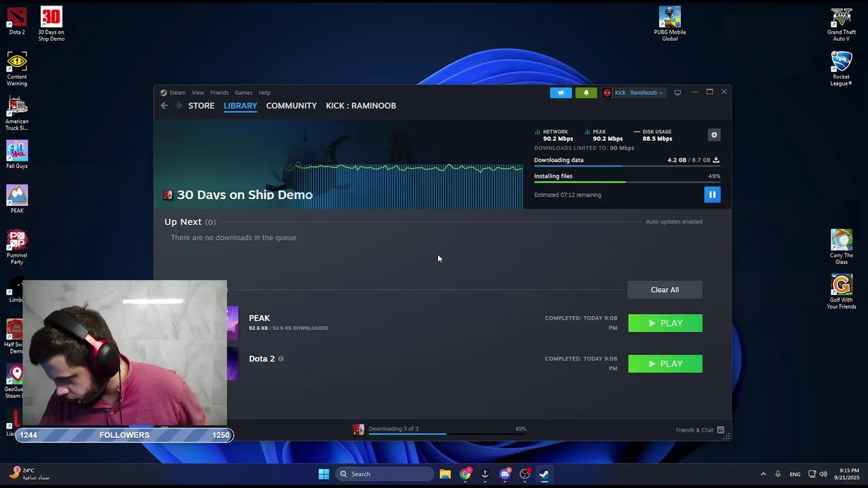Click the Golf With Your Friends desktop icon

pyautogui.click(x=842, y=292)
